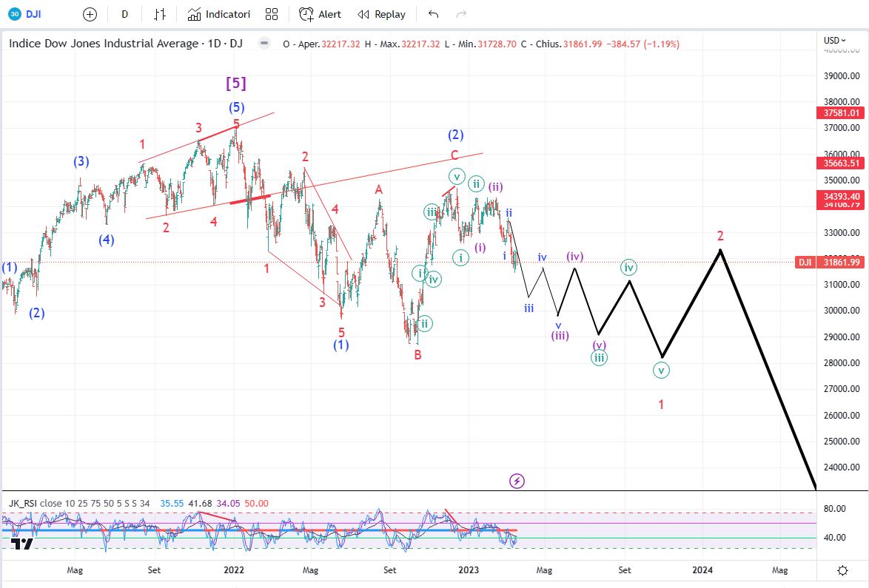This screenshot has height=588, width=869.
Task: Click the 2024 label on the time axis
Action: (702, 570)
